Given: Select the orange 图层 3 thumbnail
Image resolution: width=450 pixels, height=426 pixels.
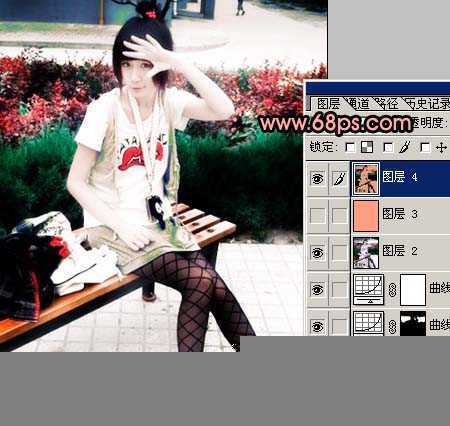Looking at the screenshot, I should coord(366,216).
